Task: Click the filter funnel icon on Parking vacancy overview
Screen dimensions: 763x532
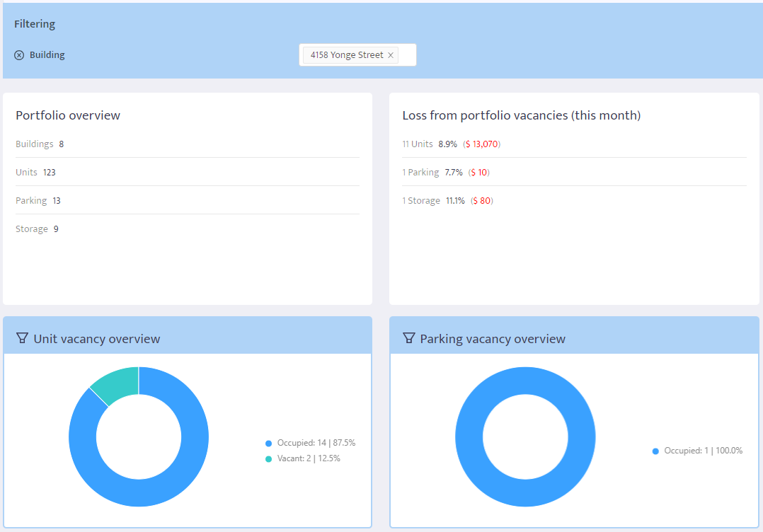Action: tap(409, 338)
